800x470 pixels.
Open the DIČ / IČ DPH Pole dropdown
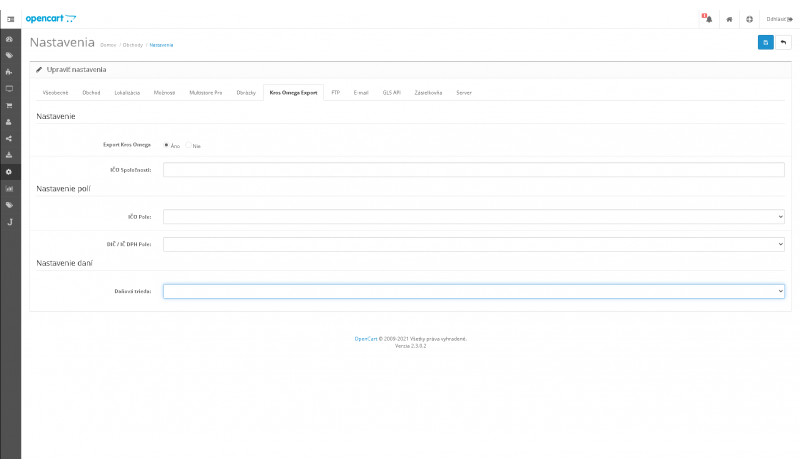pos(473,244)
